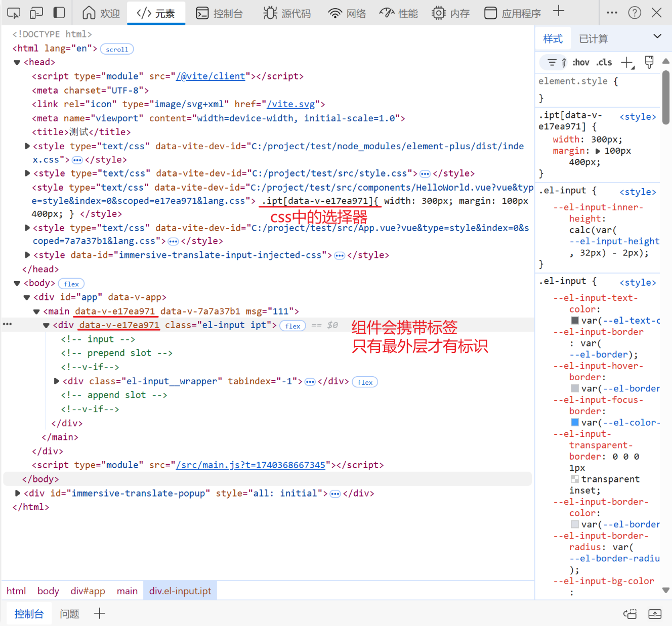Close the DevTools panel
This screenshot has width=672, height=626.
coord(657,13)
